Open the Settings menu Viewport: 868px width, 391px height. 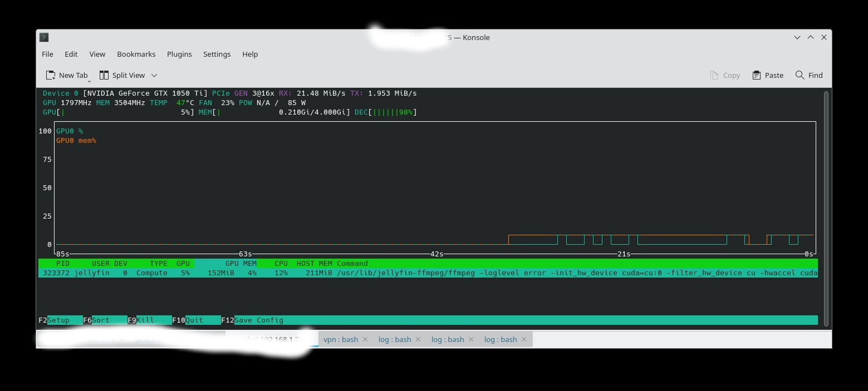217,54
